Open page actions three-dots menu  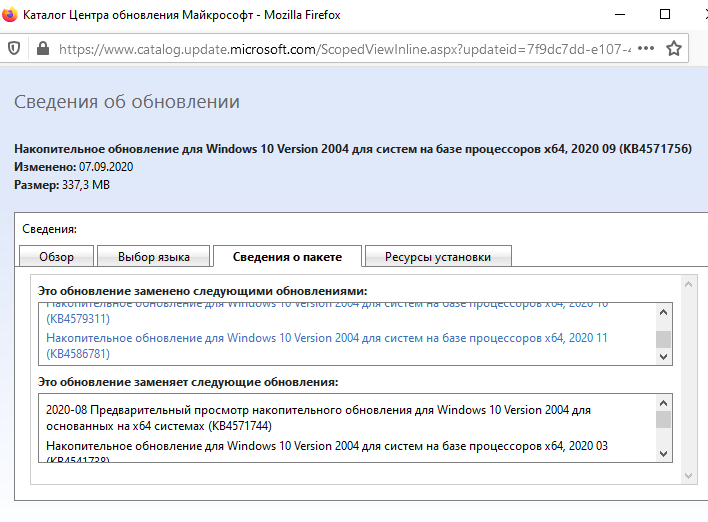point(646,48)
